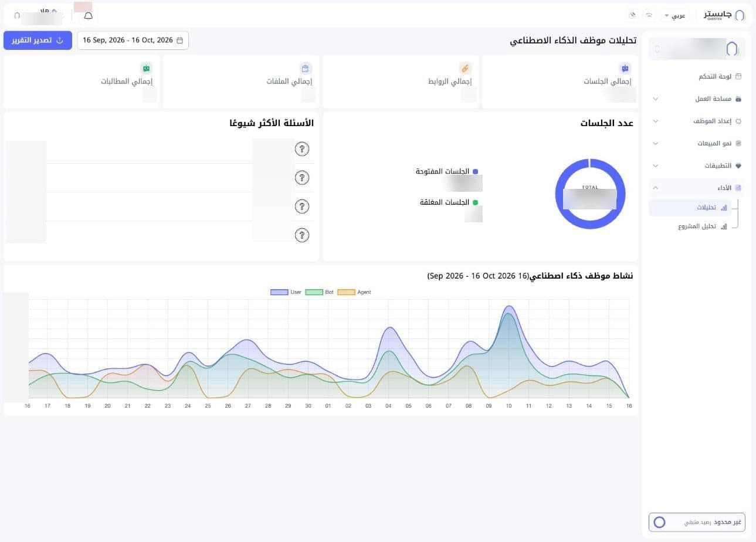Click the briefcase icon beside مساحة العمل
The width and height of the screenshot is (756, 542).
click(x=738, y=99)
